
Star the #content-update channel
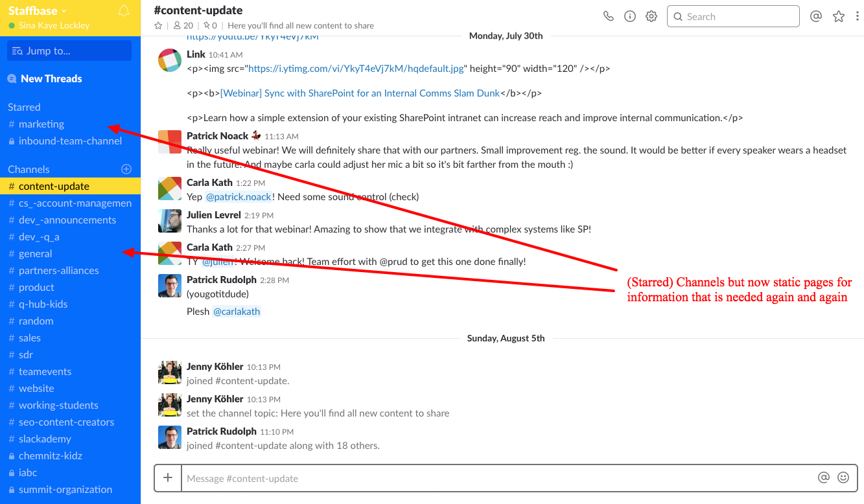pyautogui.click(x=158, y=26)
